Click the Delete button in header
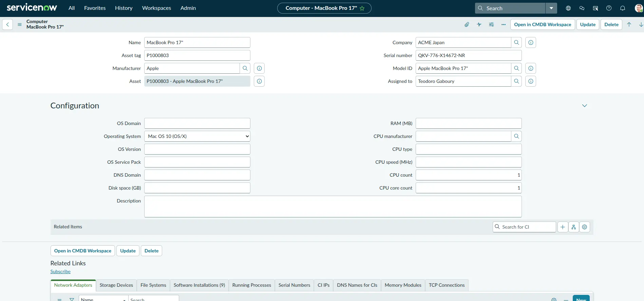This screenshot has height=301, width=644. coord(611,24)
